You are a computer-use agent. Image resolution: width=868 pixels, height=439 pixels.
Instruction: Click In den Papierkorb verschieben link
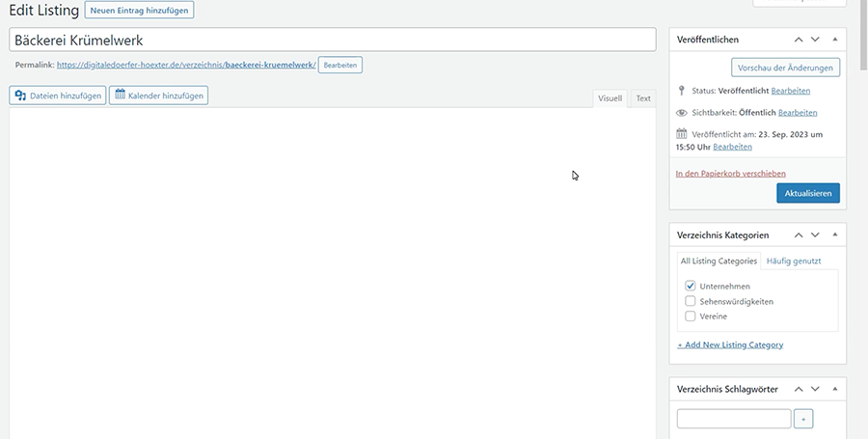pos(730,174)
